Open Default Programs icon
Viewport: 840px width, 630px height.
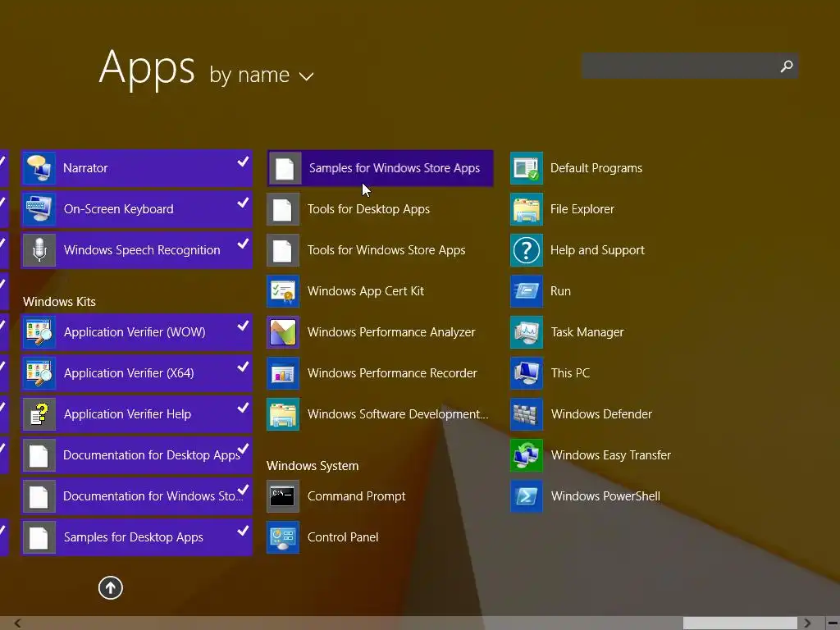click(527, 168)
